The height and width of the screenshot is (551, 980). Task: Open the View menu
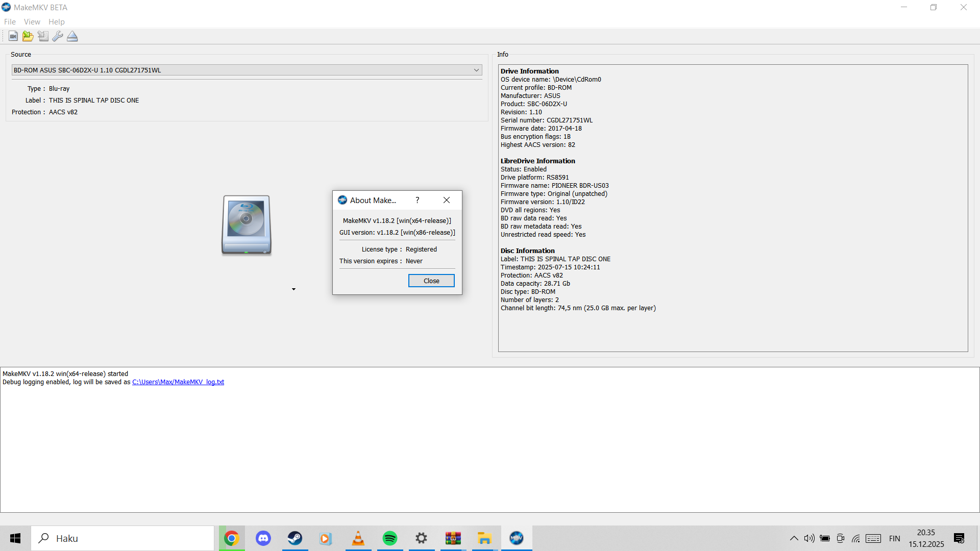(x=32, y=22)
